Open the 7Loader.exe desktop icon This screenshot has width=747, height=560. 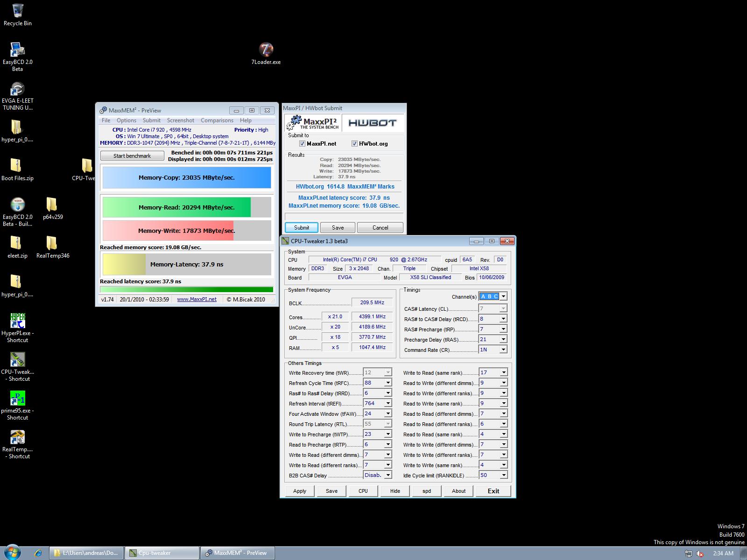point(266,54)
